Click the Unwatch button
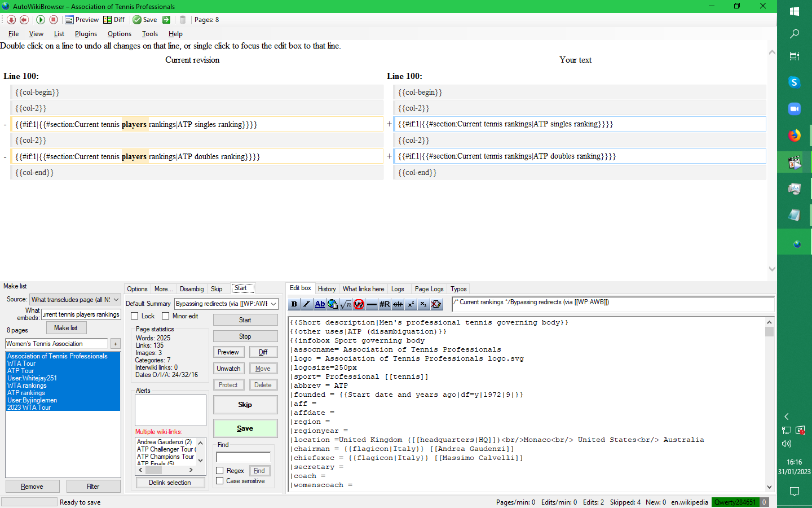Viewport: 812px width, 508px height. click(228, 369)
